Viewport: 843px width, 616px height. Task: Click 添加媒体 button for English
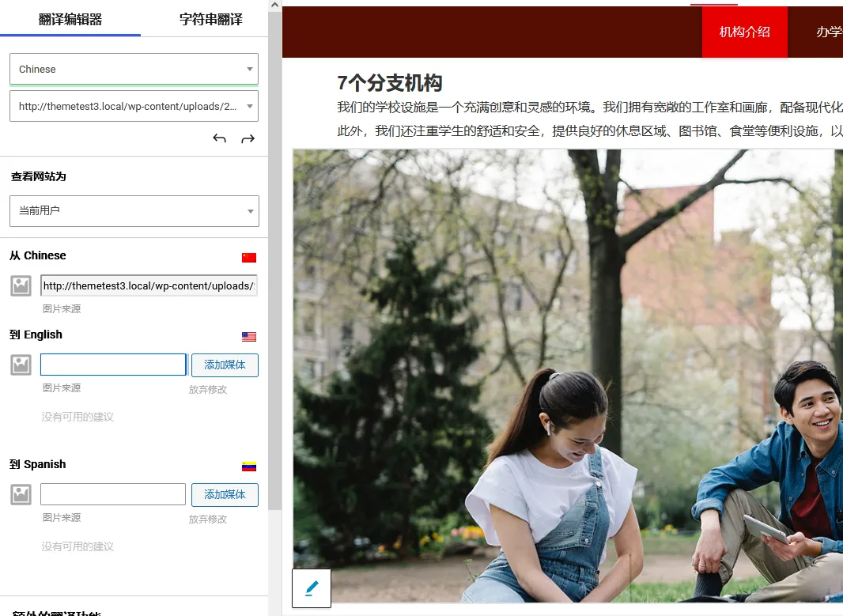(225, 365)
